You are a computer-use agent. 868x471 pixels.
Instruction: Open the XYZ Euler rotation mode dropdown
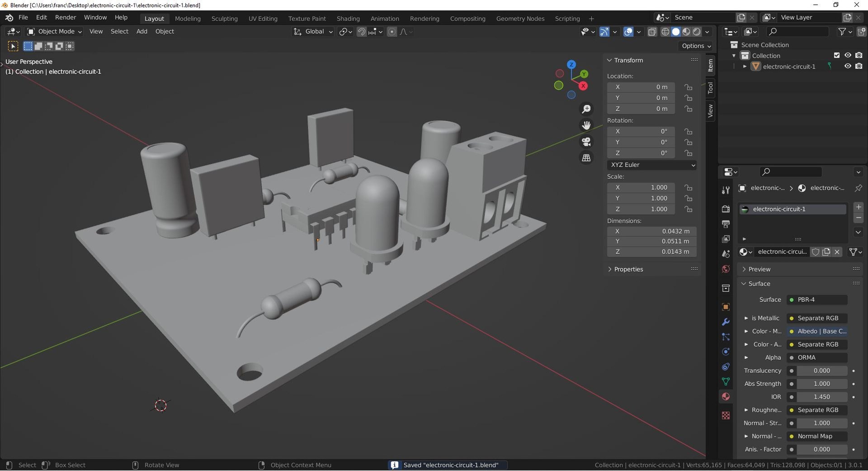point(652,165)
